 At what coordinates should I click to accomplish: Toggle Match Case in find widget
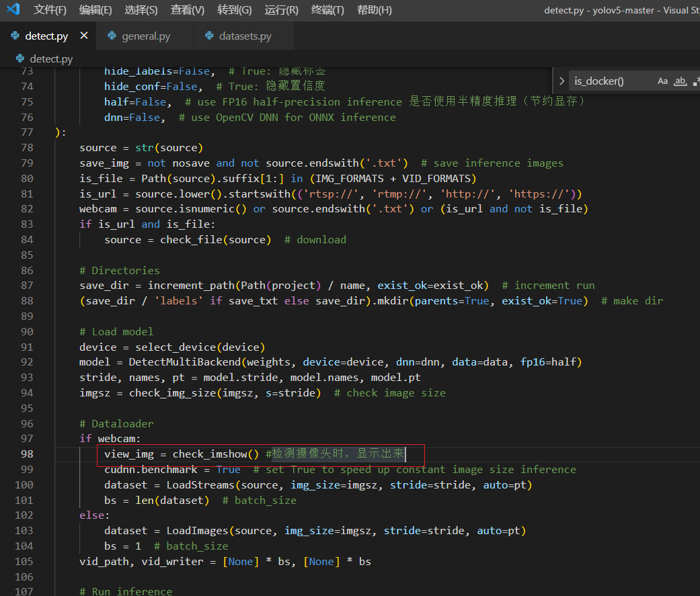click(662, 81)
